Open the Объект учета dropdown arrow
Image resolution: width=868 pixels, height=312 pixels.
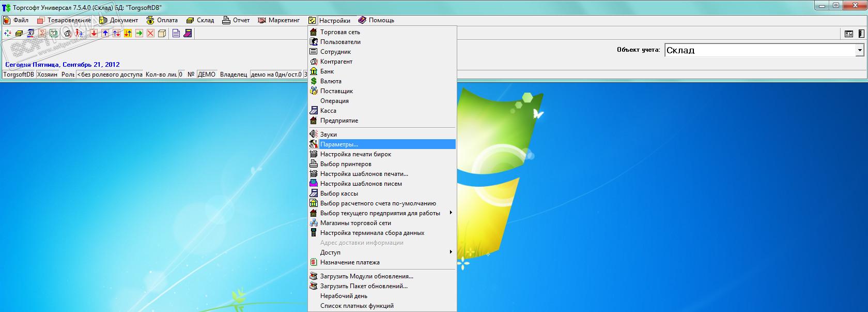click(860, 50)
